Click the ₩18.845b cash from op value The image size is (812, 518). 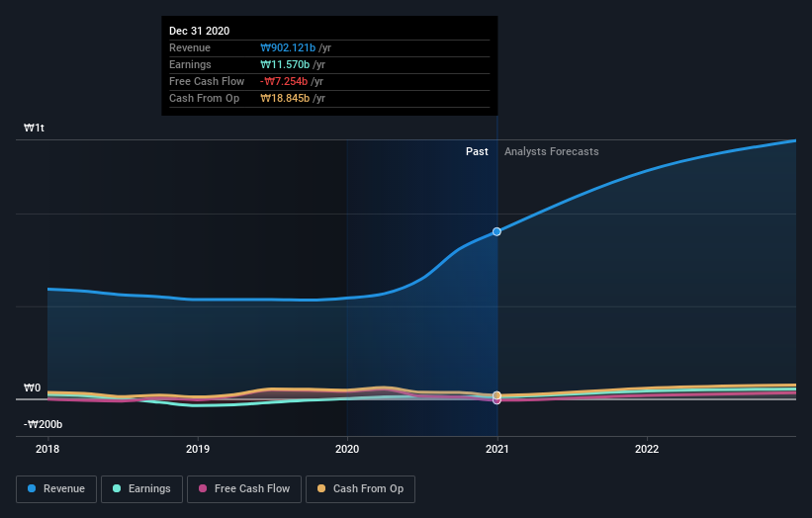[285, 98]
